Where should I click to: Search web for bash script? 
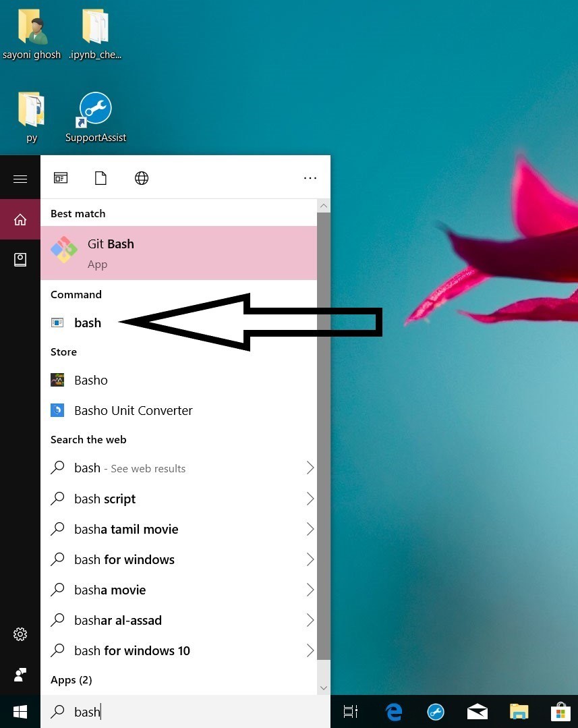point(179,499)
